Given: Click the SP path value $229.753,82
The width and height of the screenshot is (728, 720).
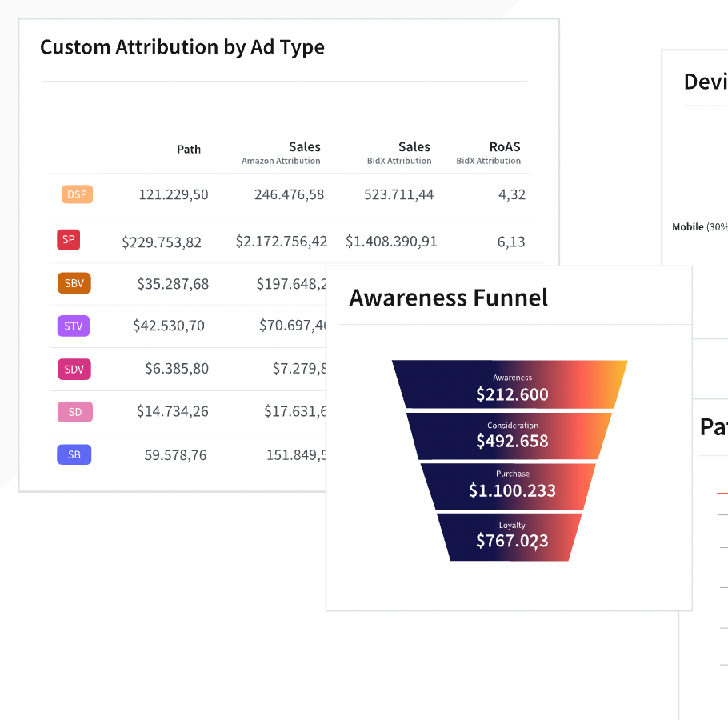Looking at the screenshot, I should (162, 242).
